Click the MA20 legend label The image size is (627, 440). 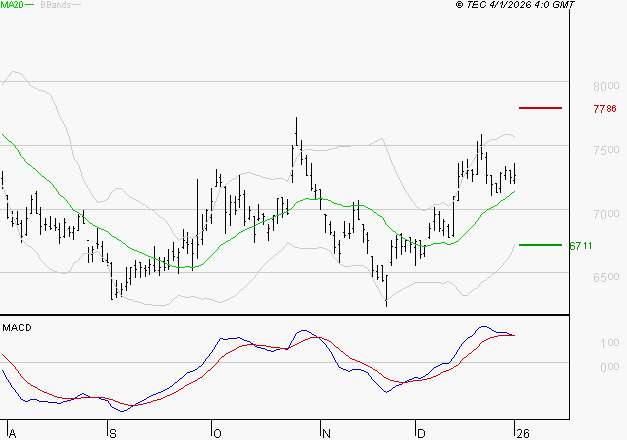(x=12, y=5)
